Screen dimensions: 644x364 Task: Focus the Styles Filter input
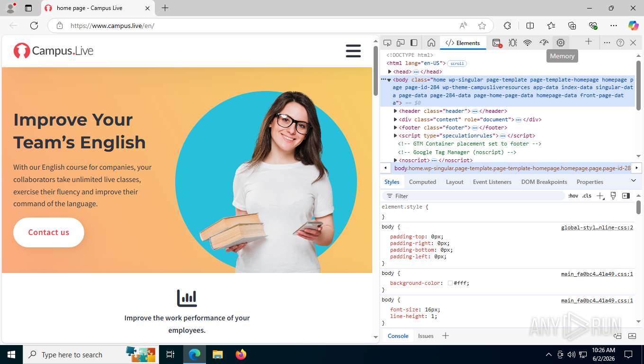click(474, 196)
